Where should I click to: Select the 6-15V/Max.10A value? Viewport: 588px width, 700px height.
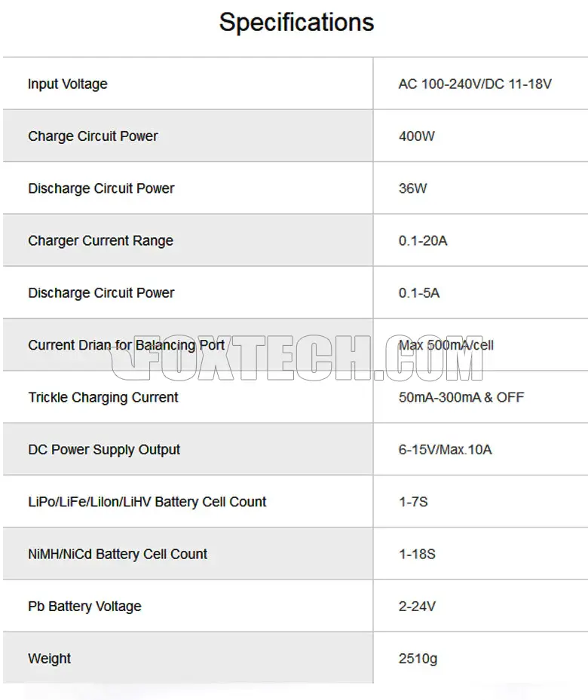point(446,450)
